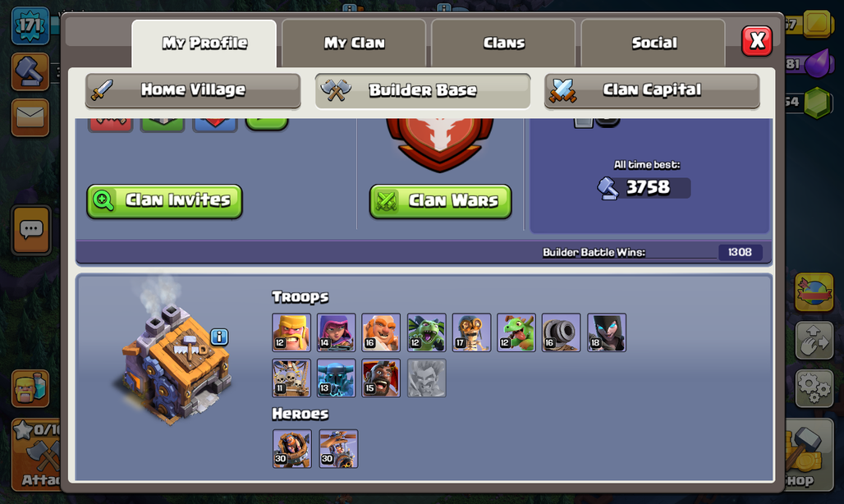Select the Night Witch troop icon
The width and height of the screenshot is (844, 504).
click(607, 332)
